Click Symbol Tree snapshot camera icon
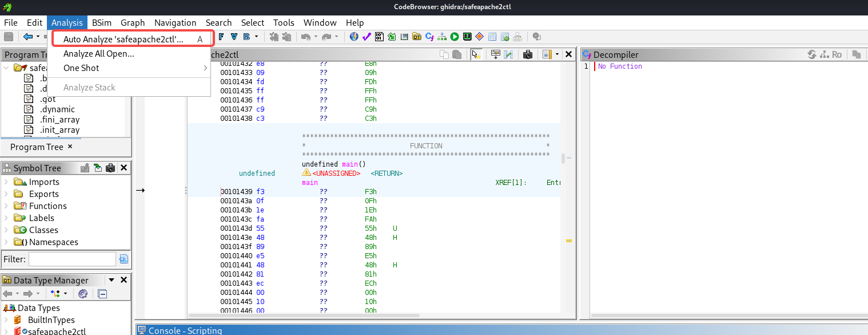Viewport: 868px width, 335px height. [x=111, y=168]
